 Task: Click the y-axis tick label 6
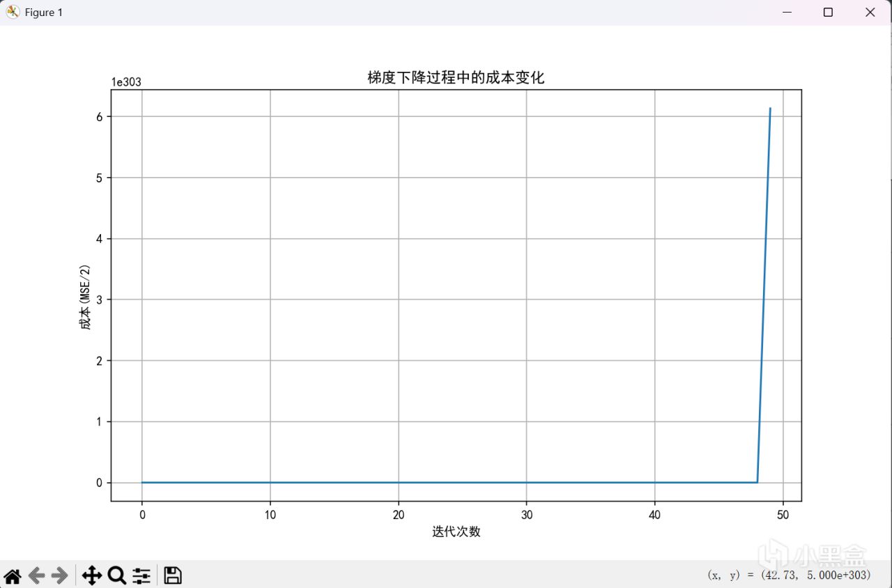tap(100, 116)
